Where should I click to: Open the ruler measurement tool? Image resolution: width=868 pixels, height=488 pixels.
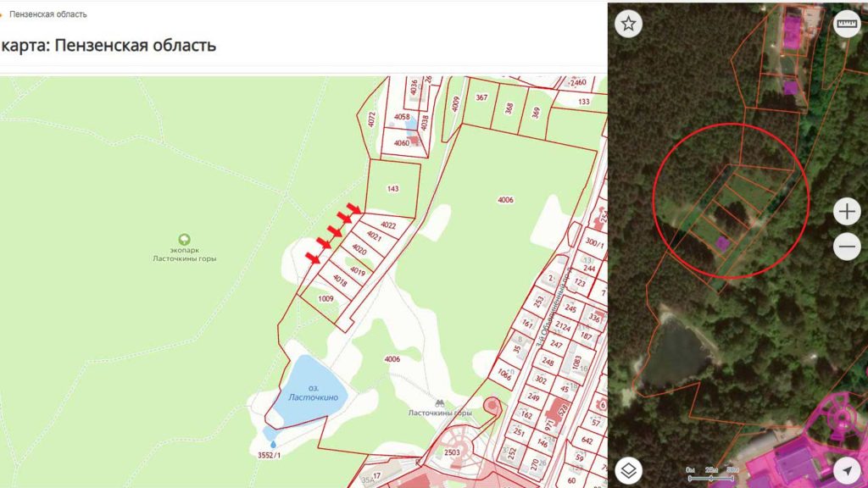click(847, 24)
